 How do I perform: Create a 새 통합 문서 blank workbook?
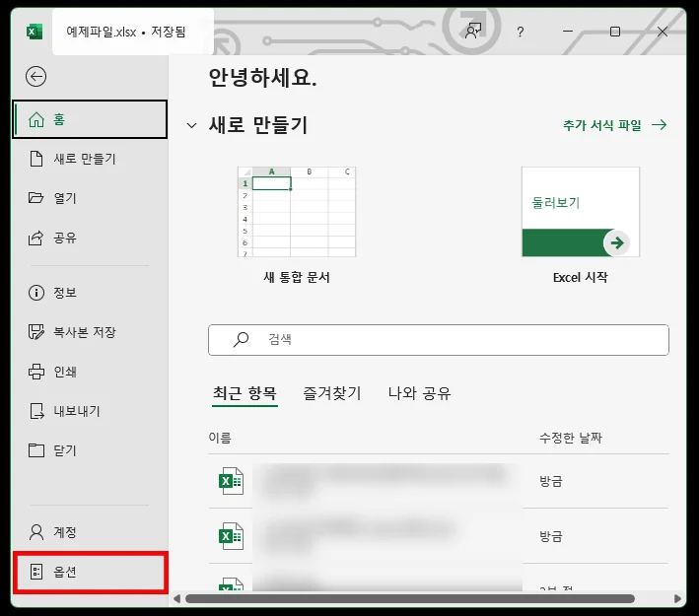297,225
